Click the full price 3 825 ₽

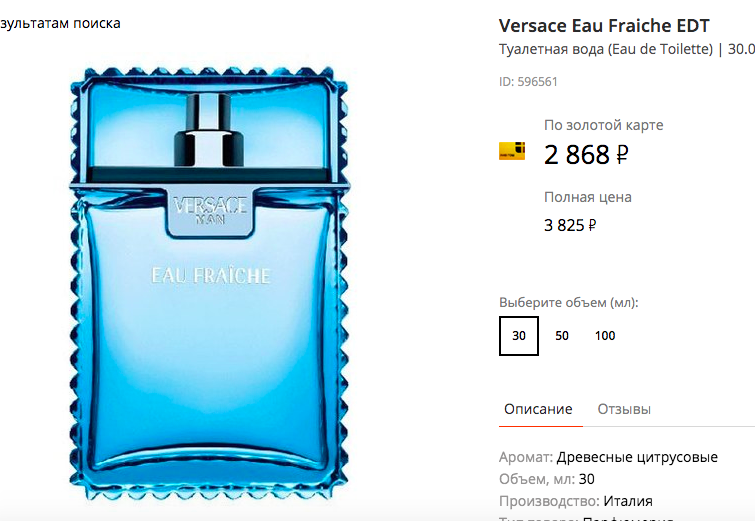click(x=570, y=225)
